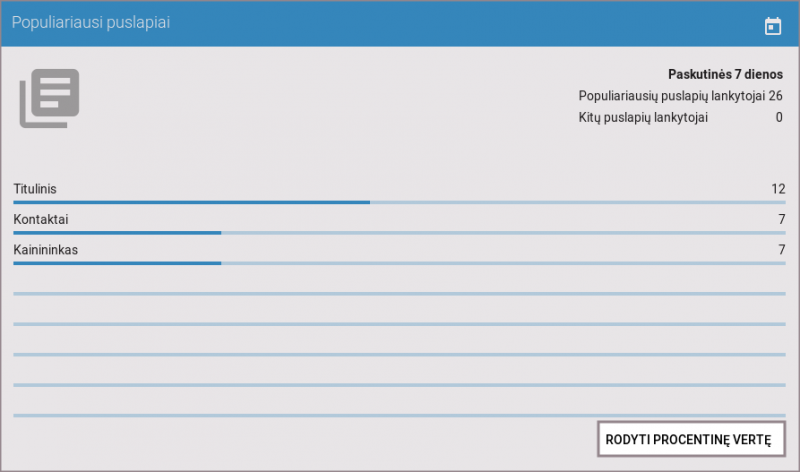Select the Titulinis page row
Viewport: 800px width, 472px height.
click(399, 192)
